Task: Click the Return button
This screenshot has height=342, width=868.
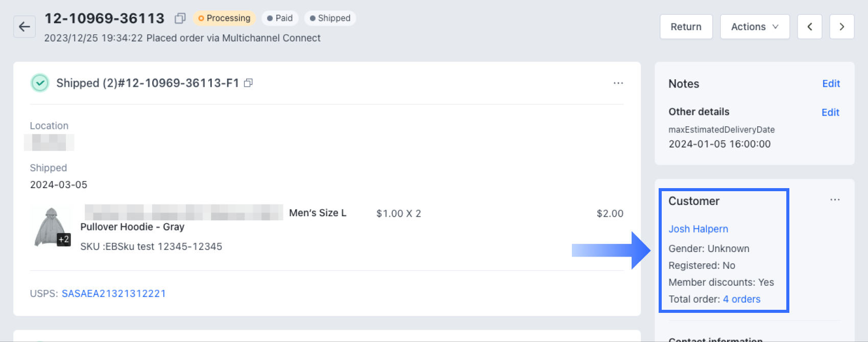Action: pos(686,27)
